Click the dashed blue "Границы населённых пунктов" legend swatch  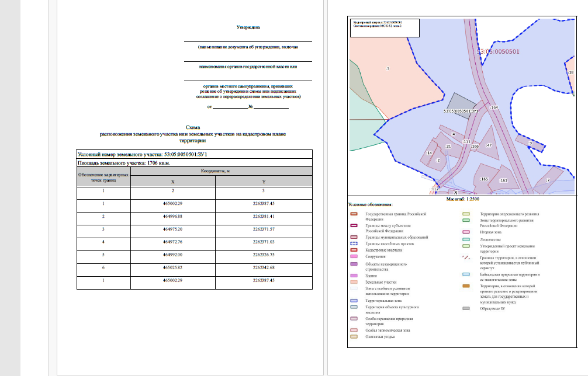[354, 243]
